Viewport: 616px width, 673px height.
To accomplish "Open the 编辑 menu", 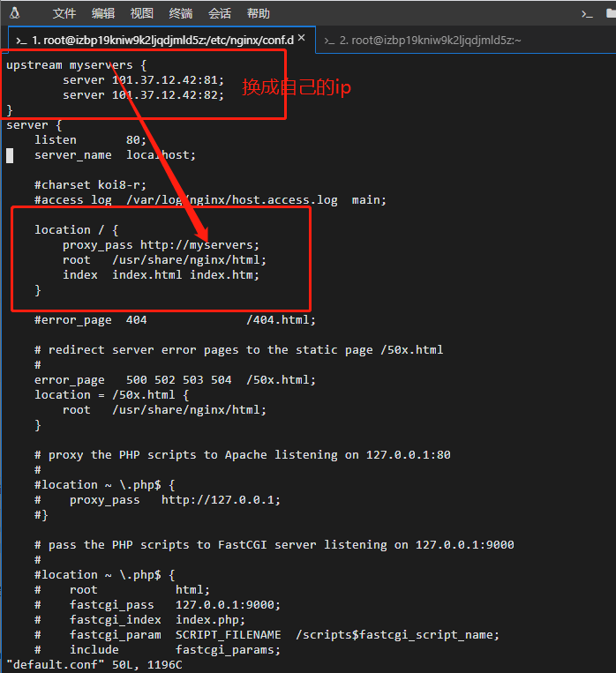I will (x=103, y=14).
